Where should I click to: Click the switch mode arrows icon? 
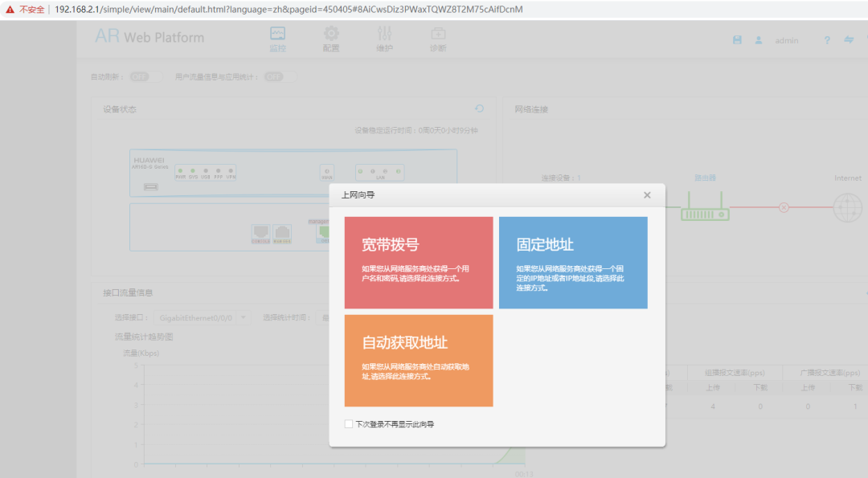[849, 40]
